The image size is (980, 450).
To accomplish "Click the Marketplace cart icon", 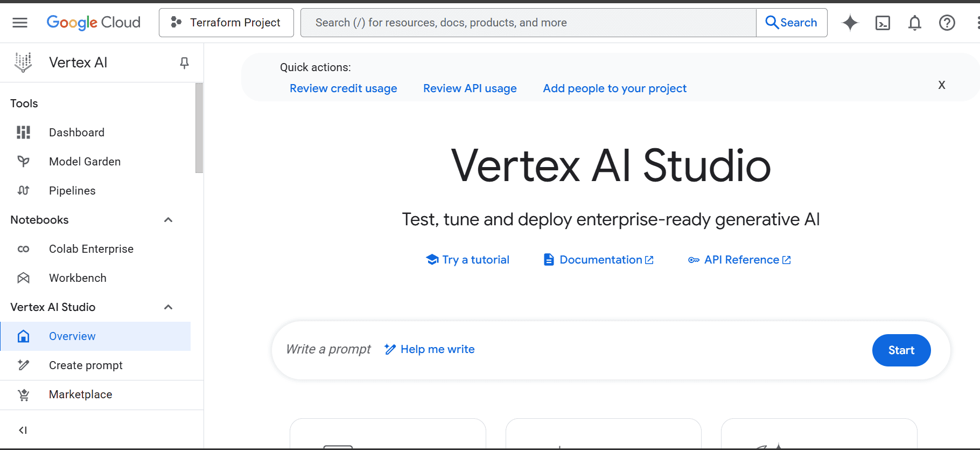I will (23, 395).
